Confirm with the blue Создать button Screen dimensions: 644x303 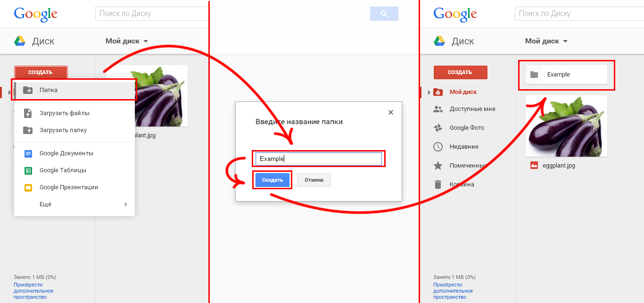(x=272, y=180)
